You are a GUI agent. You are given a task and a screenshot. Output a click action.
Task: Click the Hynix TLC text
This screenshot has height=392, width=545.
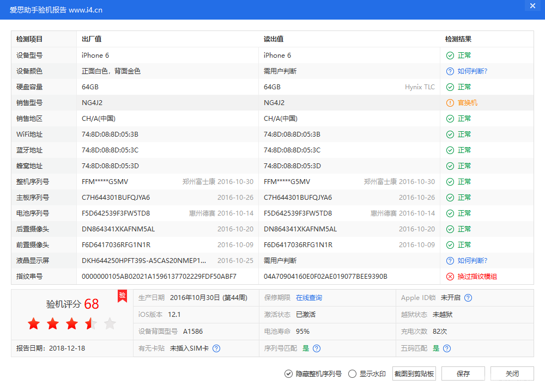click(x=420, y=87)
